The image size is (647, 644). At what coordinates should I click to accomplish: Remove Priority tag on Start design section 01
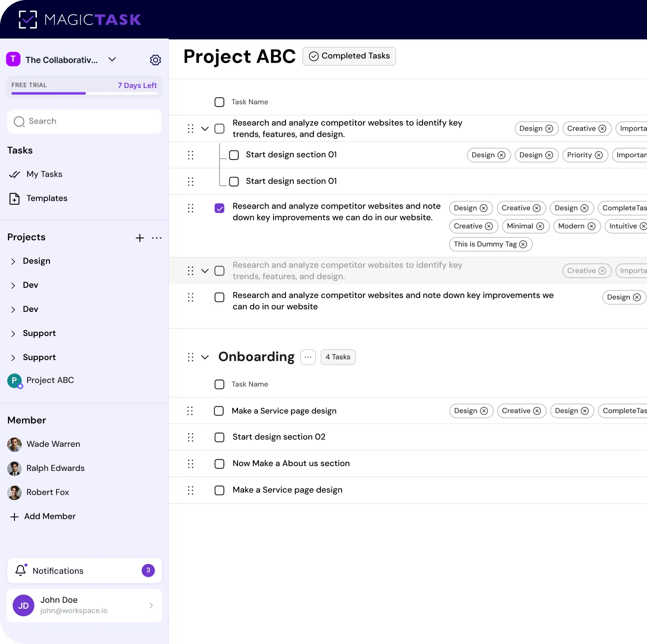[599, 155]
